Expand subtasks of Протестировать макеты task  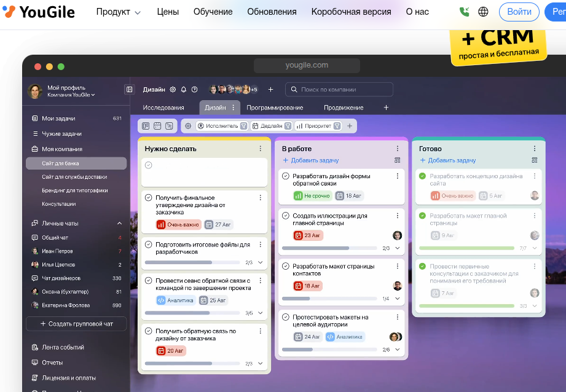[398, 350]
